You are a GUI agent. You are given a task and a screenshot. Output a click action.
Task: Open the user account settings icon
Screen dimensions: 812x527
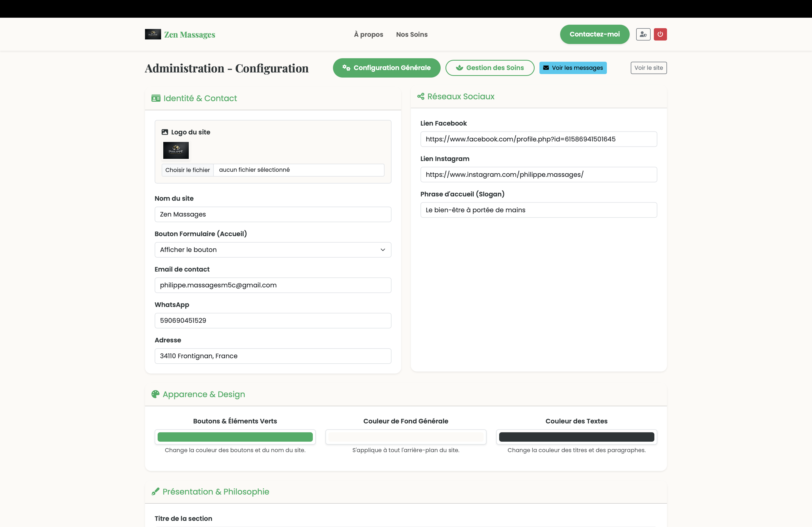pos(643,34)
